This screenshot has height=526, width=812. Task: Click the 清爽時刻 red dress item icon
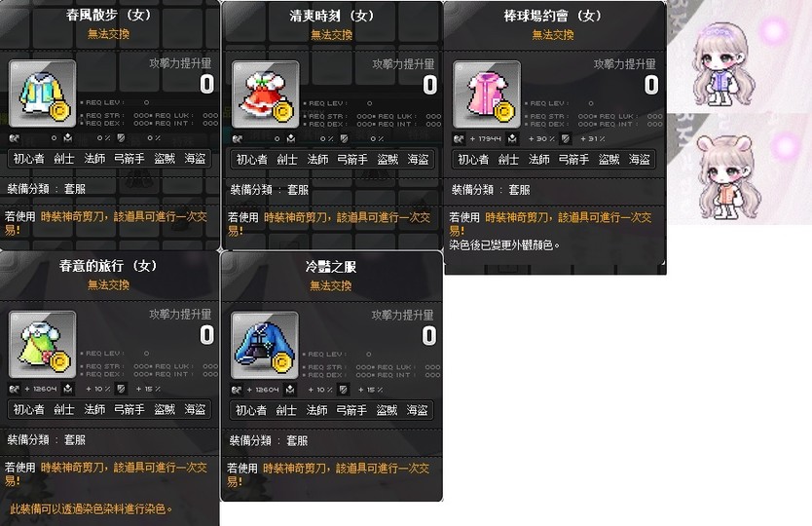pos(266,94)
